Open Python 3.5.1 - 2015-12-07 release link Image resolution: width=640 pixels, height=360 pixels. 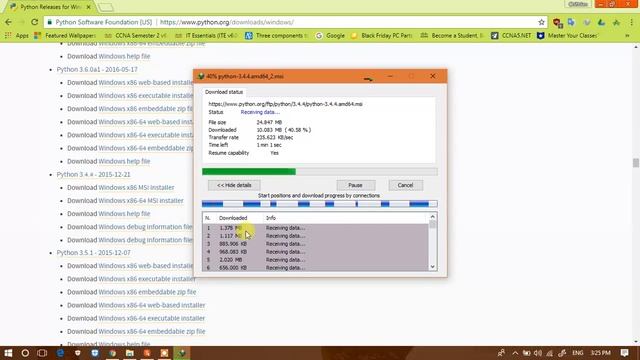(x=93, y=253)
